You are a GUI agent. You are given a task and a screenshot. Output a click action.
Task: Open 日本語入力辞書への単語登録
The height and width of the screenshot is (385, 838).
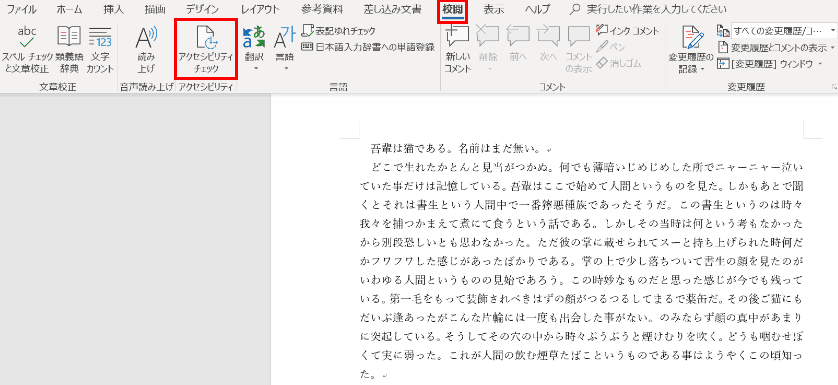368,47
